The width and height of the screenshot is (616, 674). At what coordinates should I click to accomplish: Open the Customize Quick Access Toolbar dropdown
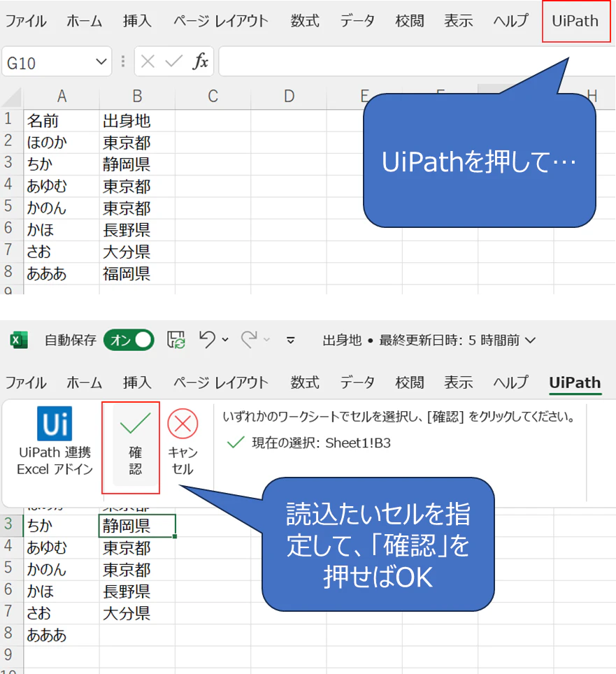(x=291, y=340)
